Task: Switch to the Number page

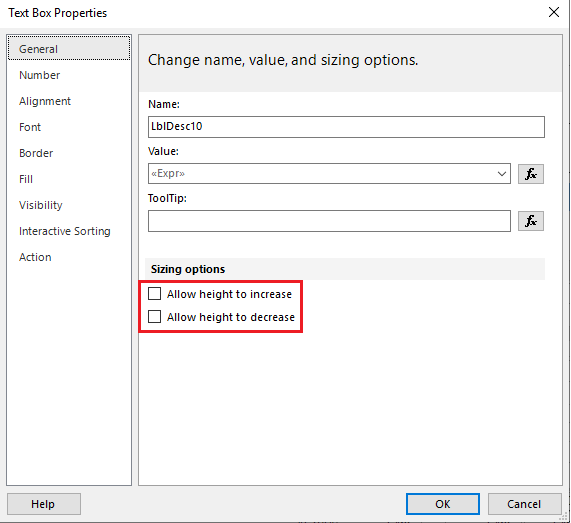Action: (40, 75)
